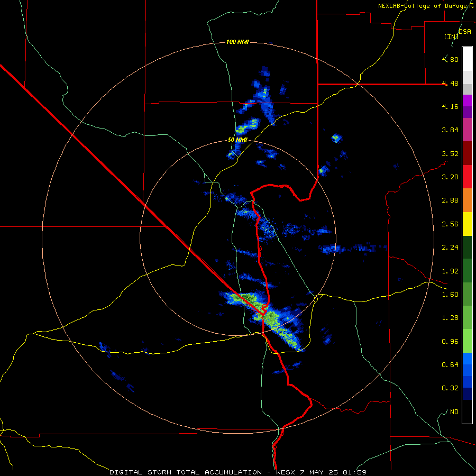Select the 0.32 legend value
This screenshot has height=476, width=476.
[x=450, y=388]
